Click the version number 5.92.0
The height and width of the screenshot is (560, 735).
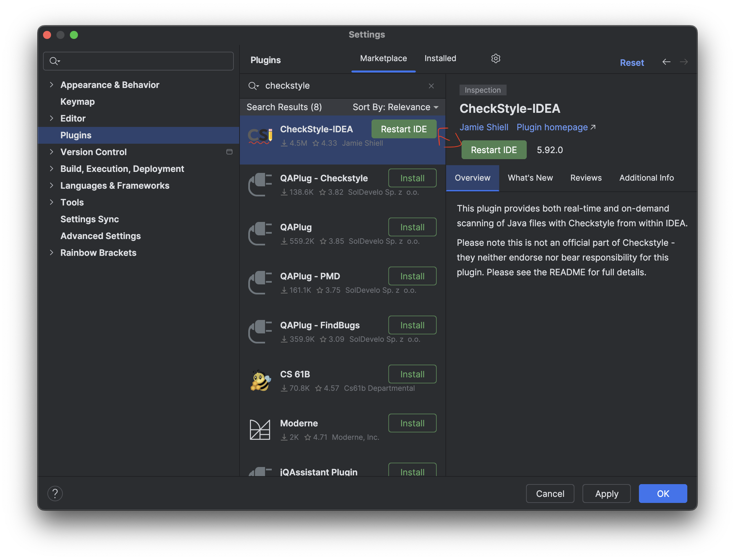550,150
